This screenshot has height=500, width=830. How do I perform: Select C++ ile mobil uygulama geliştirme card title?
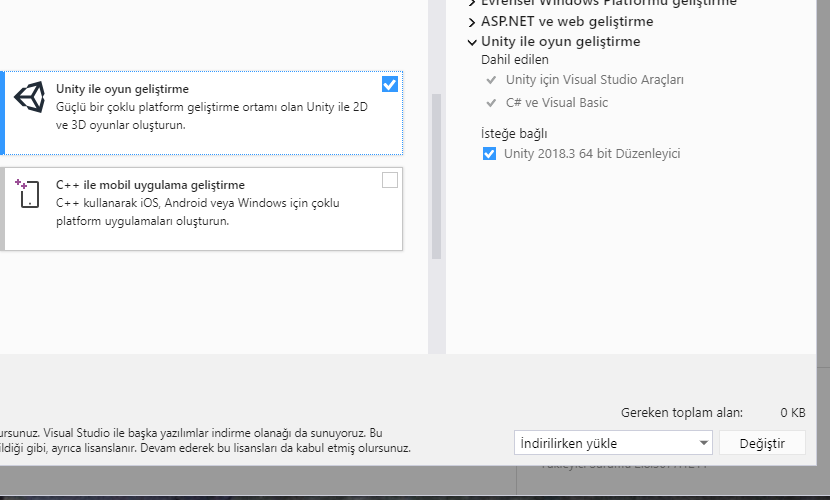point(150,185)
